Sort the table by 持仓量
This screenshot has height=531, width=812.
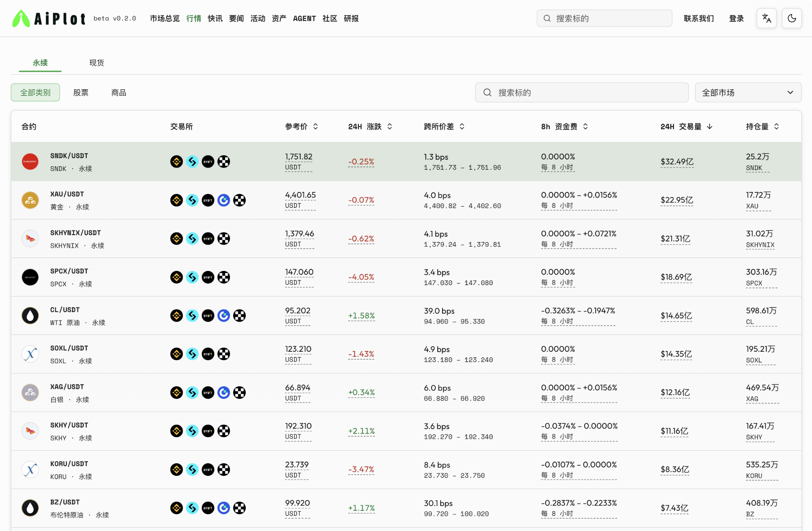[762, 127]
